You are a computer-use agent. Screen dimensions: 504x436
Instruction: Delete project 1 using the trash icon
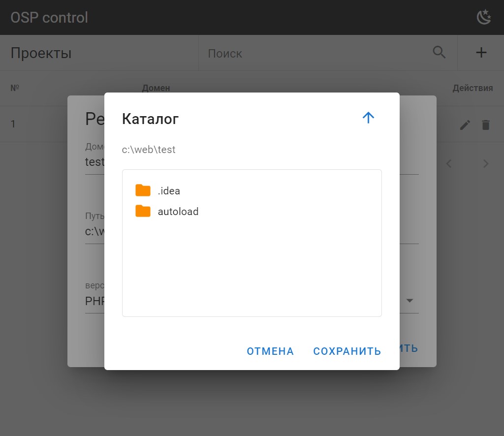click(x=486, y=125)
